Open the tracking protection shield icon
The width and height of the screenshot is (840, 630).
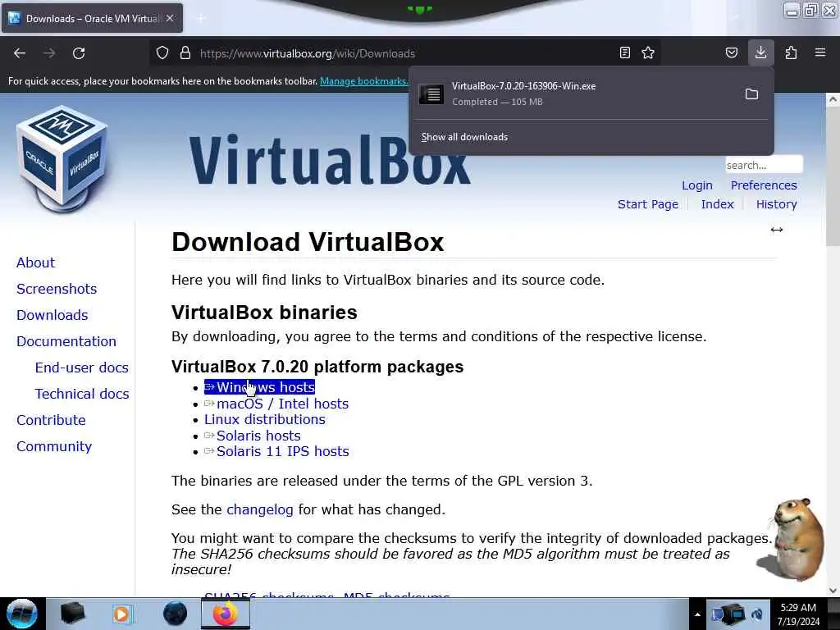pyautogui.click(x=162, y=53)
